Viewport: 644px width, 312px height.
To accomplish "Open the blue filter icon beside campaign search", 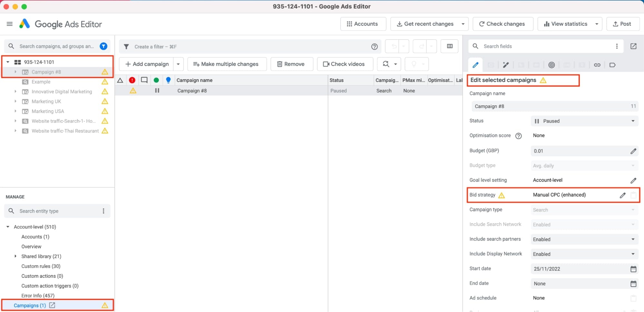I will 103,46.
